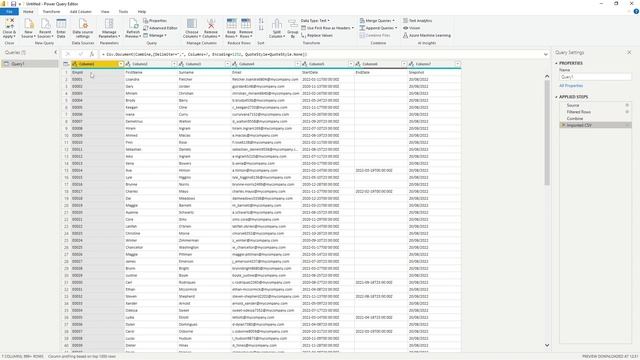
Task: Click Azure Machine Learning
Action: click(x=427, y=36)
